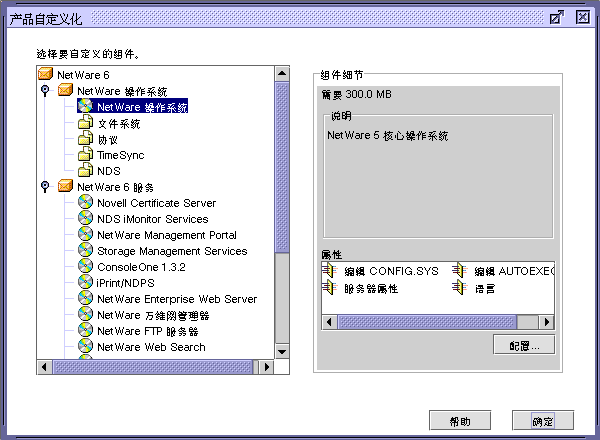Image resolution: width=600 pixels, height=440 pixels.
Task: Close the 产品自定义化 dialog
Action: [x=583, y=17]
